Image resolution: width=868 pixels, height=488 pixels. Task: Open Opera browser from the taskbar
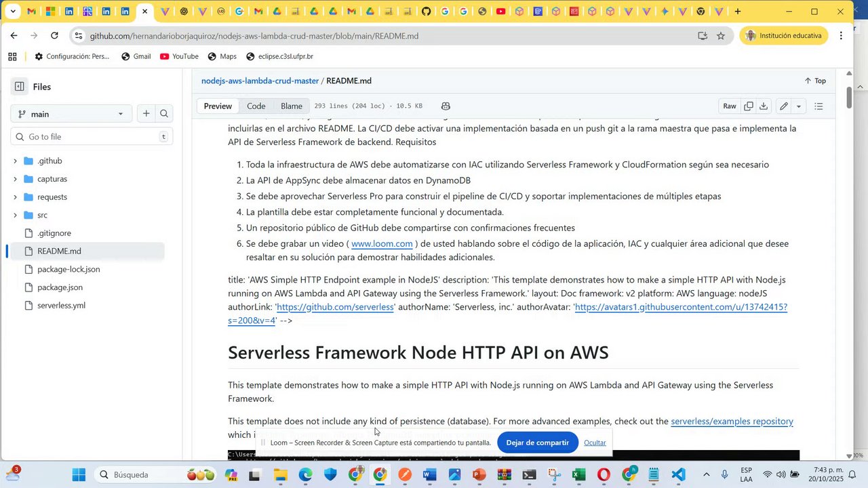(x=604, y=475)
